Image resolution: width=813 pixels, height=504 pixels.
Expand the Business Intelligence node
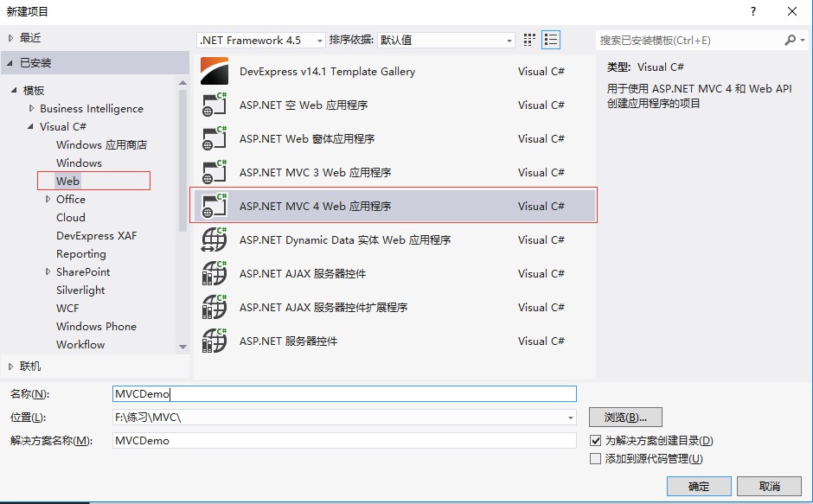(x=32, y=108)
